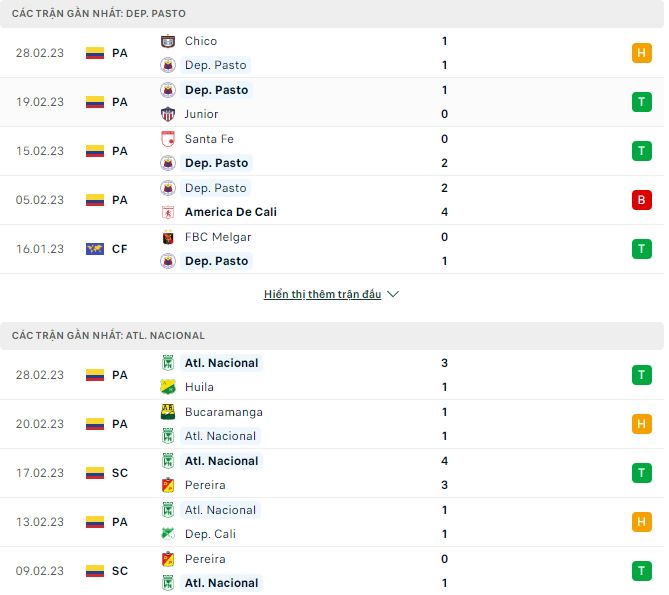The width and height of the screenshot is (669, 595).
Task: Select Các trận gần nhất: Dep. Pasto header
Action: pos(99,14)
